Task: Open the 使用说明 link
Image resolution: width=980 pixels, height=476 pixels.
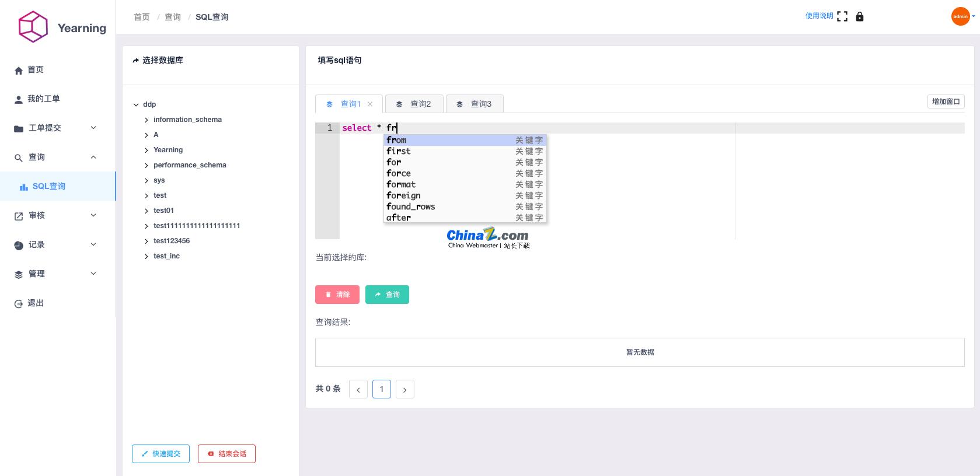Action: (x=819, y=16)
